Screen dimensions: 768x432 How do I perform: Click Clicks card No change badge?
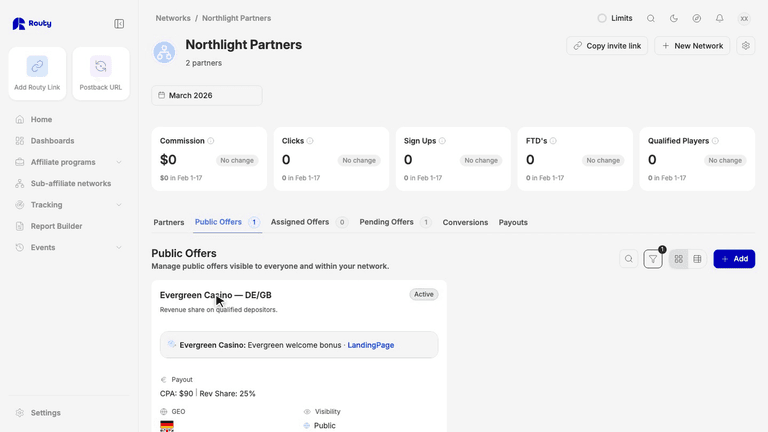pos(359,160)
